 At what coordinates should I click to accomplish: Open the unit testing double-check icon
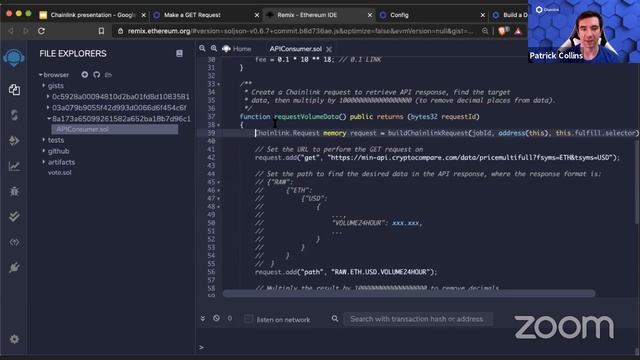14,216
